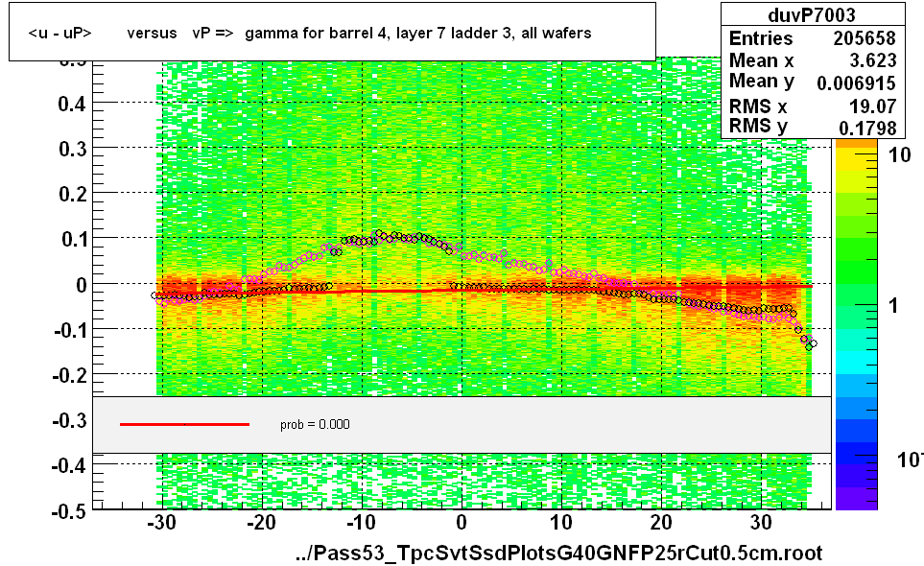Click the RMS x 19.07 row
924x566 pixels.
812,106
